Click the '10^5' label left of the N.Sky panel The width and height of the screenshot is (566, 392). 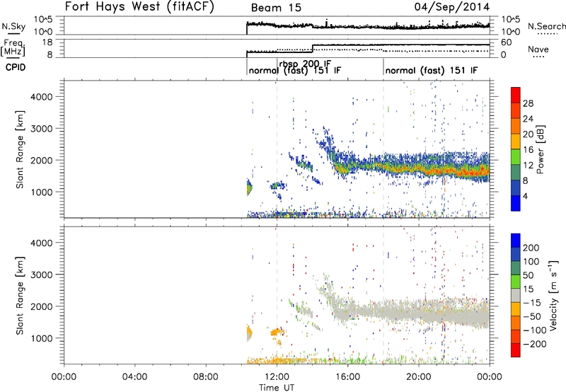click(43, 20)
